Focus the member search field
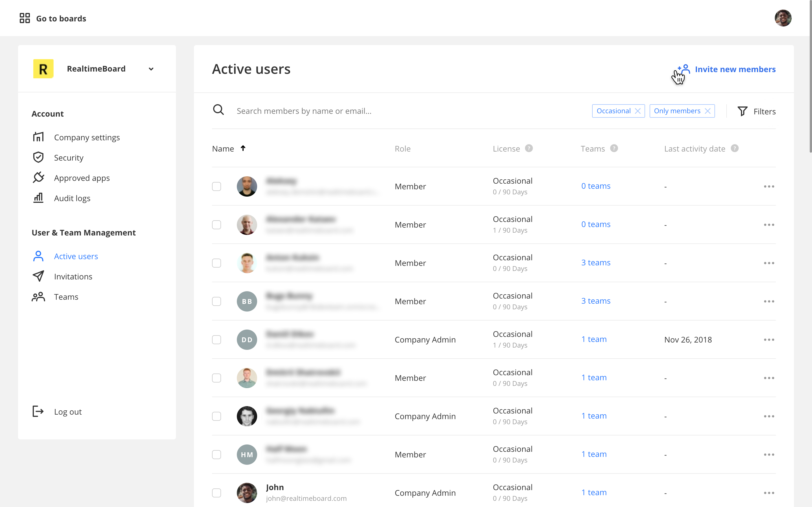Screen dimensions: 812x507 pyautogui.click(x=369, y=111)
